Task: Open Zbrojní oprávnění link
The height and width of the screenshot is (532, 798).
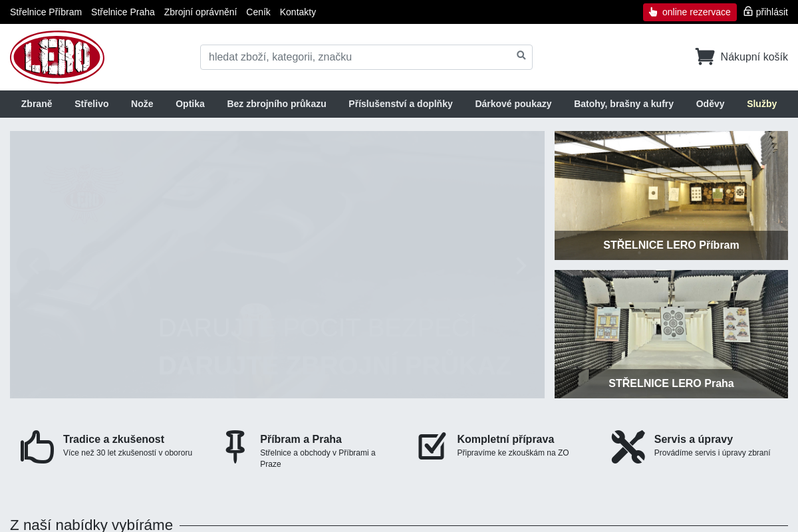Action: (x=200, y=12)
